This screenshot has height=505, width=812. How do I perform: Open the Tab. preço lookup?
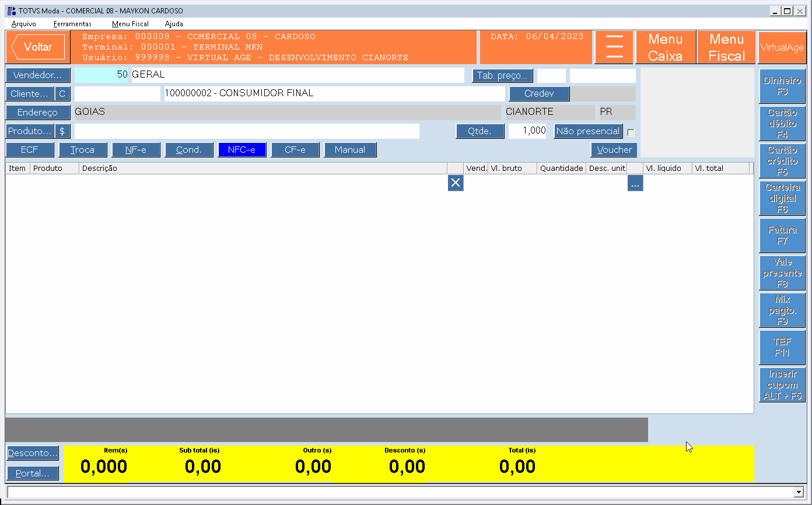coord(502,75)
